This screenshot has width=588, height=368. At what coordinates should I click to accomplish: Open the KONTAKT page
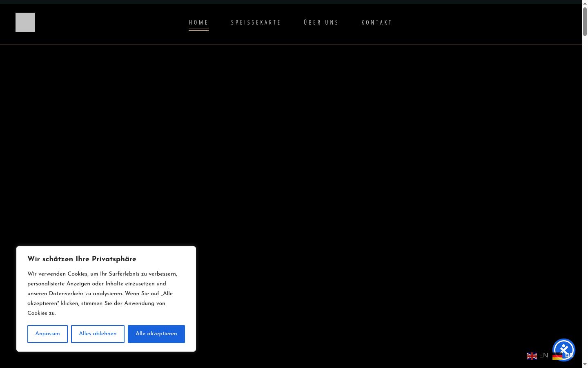(377, 22)
